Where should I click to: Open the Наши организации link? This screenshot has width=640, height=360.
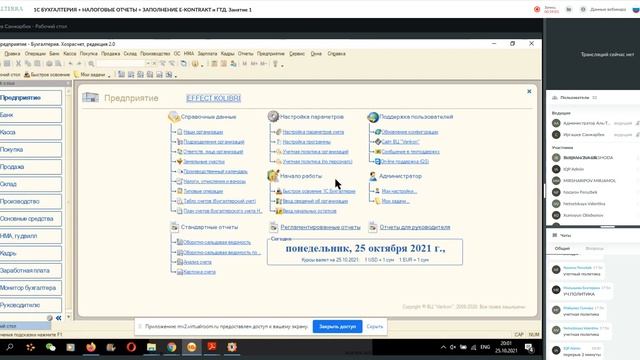pyautogui.click(x=203, y=132)
